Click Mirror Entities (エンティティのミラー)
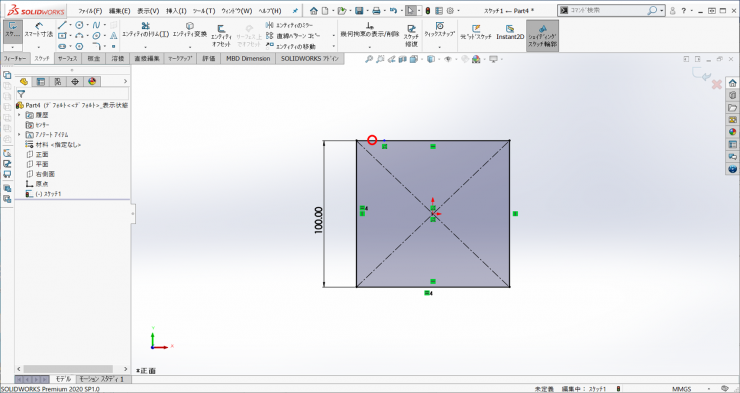The height and width of the screenshot is (393, 740). coord(289,25)
